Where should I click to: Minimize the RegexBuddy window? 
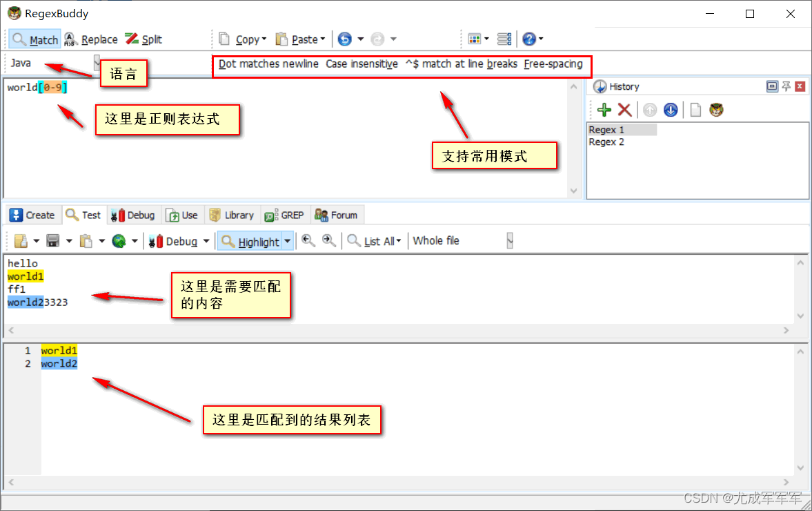pos(710,14)
